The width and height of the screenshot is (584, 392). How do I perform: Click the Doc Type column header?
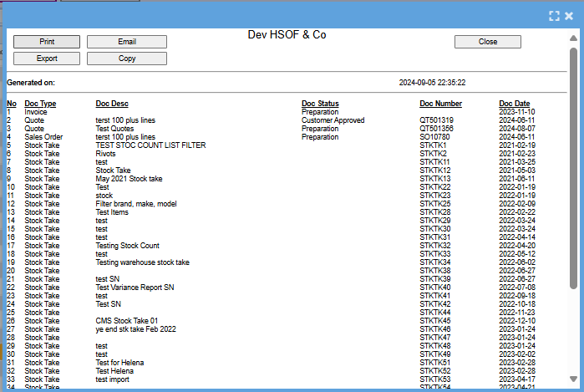40,104
